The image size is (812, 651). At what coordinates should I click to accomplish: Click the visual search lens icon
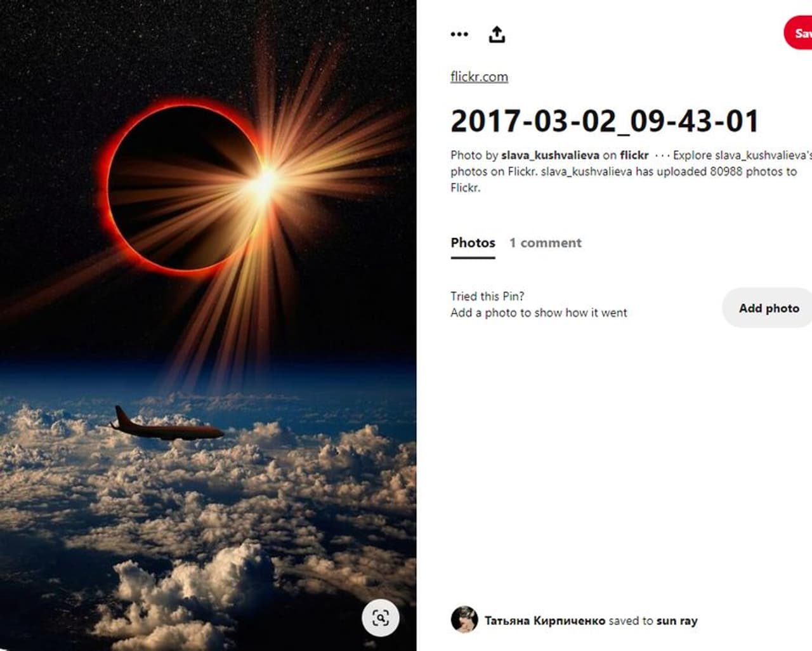point(381,617)
